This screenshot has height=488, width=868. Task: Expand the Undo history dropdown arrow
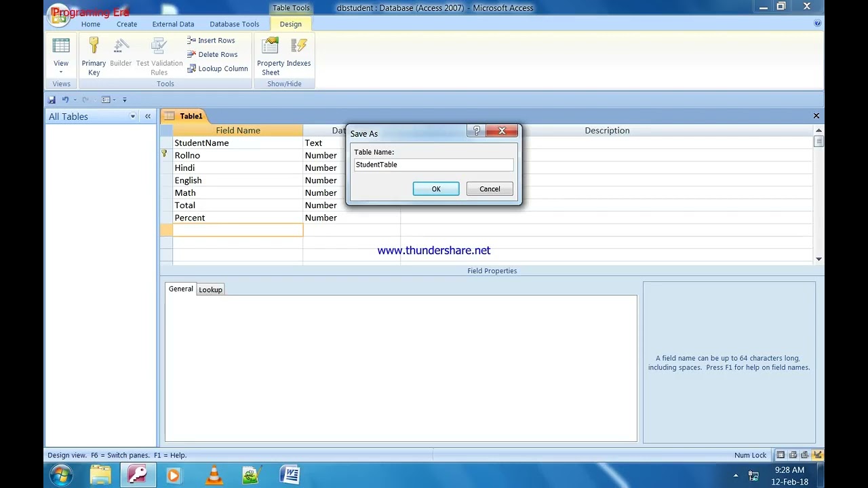(75, 100)
